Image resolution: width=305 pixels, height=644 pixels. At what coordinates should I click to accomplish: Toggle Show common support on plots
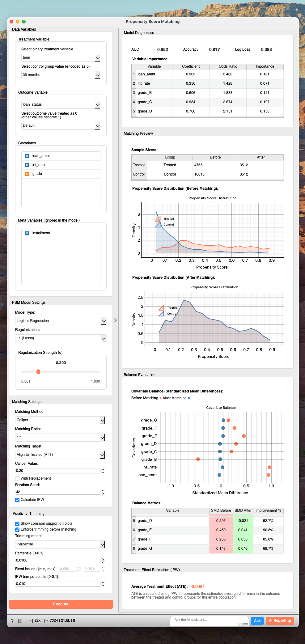[17, 524]
